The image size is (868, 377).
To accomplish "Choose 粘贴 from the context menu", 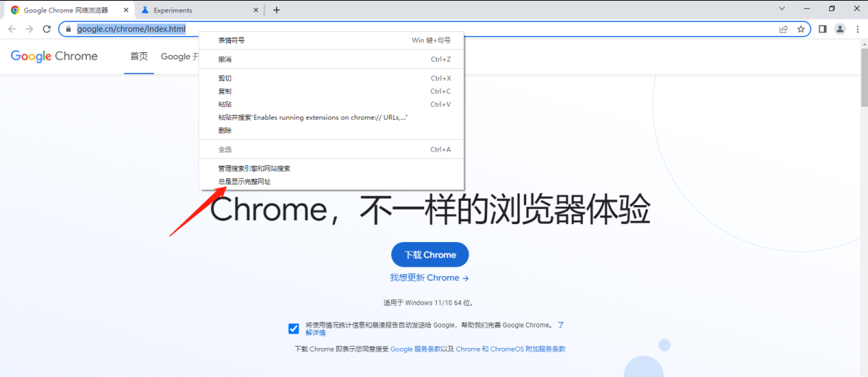I will (332, 104).
